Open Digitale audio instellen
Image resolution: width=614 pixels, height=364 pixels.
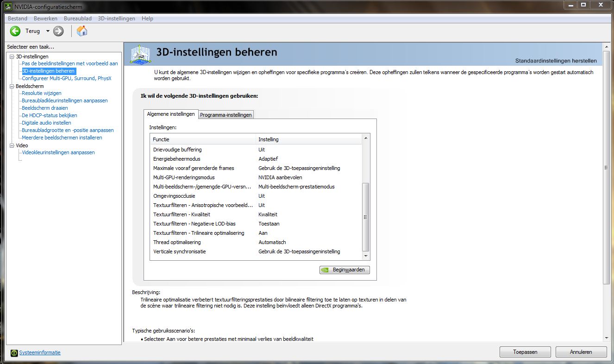click(x=46, y=123)
